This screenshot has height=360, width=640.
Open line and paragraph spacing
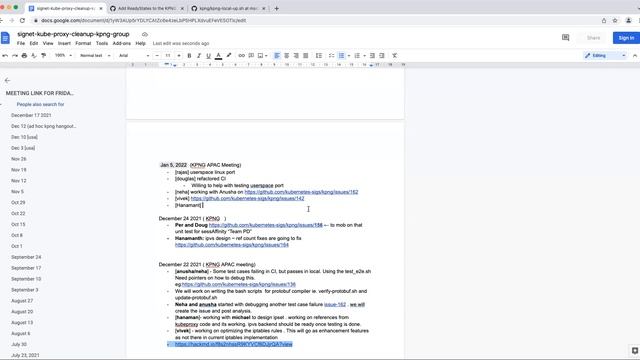(x=319, y=56)
